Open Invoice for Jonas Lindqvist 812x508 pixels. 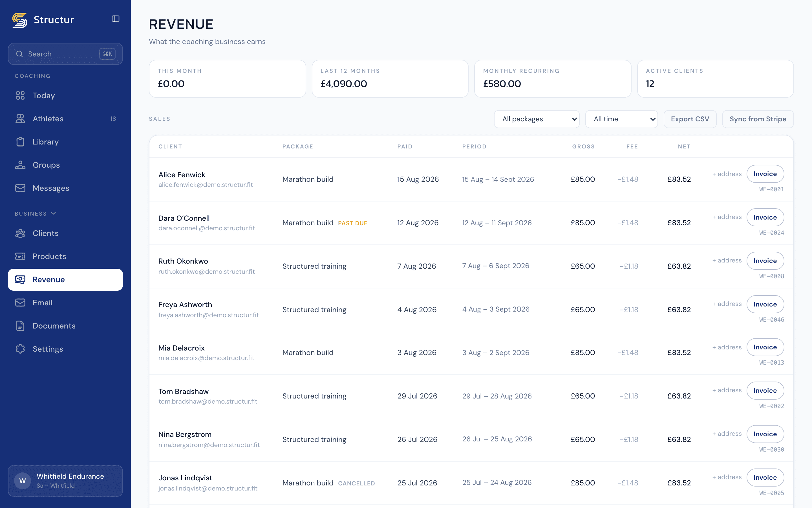pos(765,478)
